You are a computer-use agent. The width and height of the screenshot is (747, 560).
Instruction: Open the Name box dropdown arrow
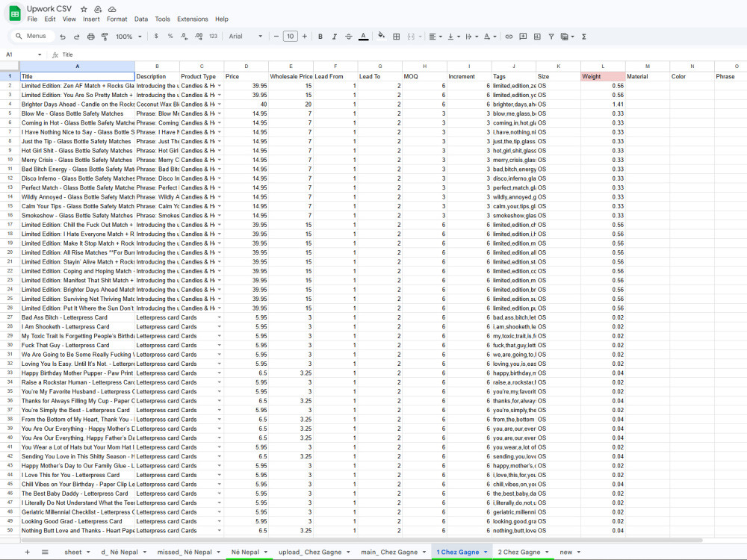40,55
